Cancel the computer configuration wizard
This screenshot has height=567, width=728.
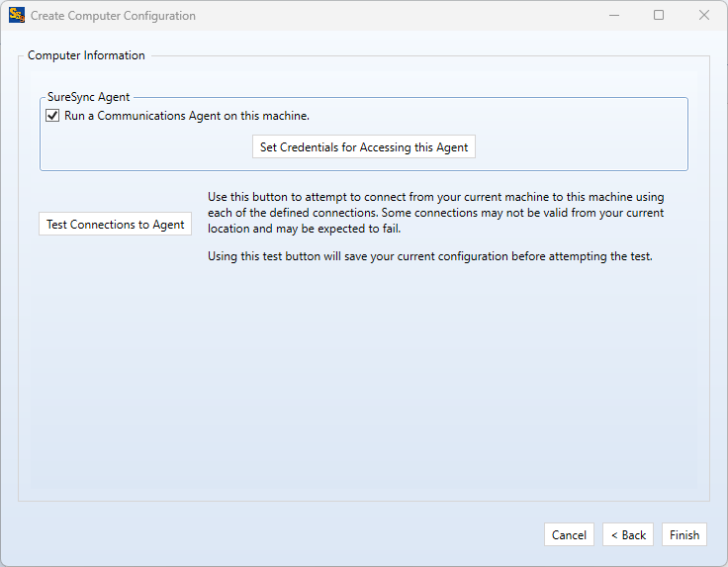pos(569,534)
